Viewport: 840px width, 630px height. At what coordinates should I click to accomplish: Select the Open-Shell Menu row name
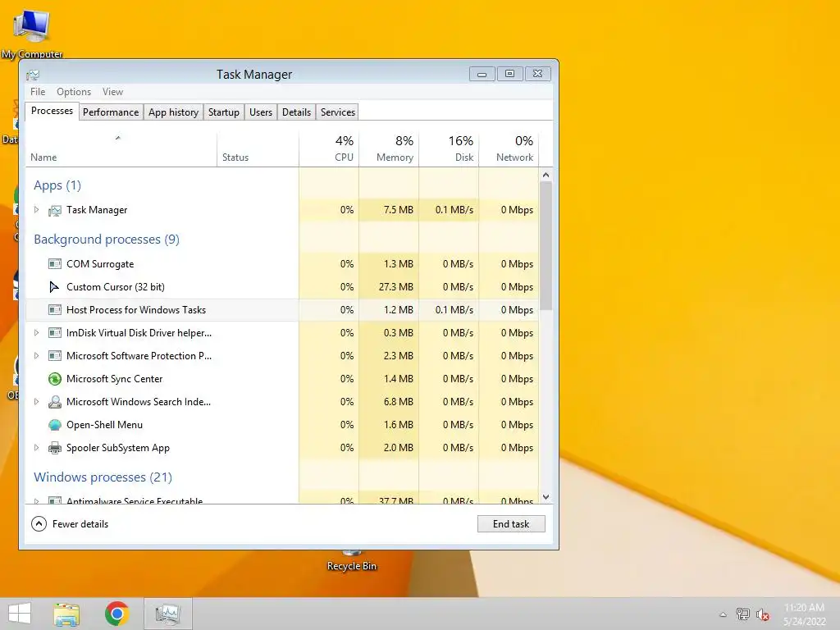(104, 425)
